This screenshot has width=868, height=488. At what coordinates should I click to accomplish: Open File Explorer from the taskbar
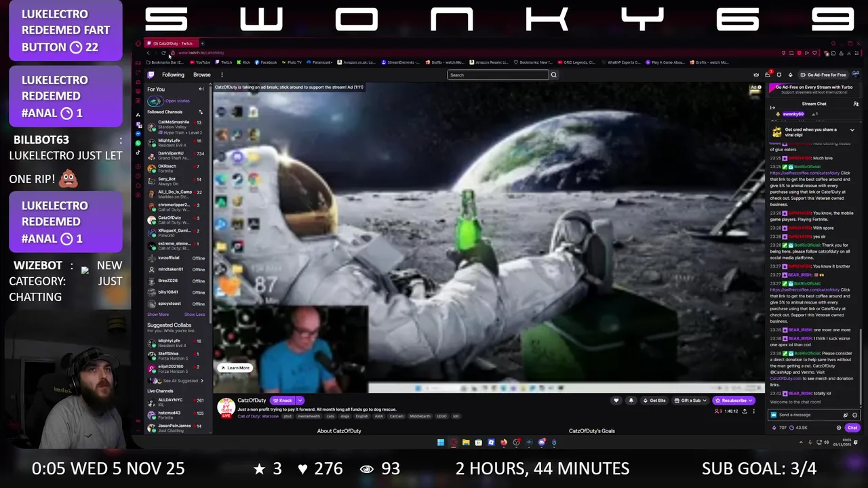466,443
